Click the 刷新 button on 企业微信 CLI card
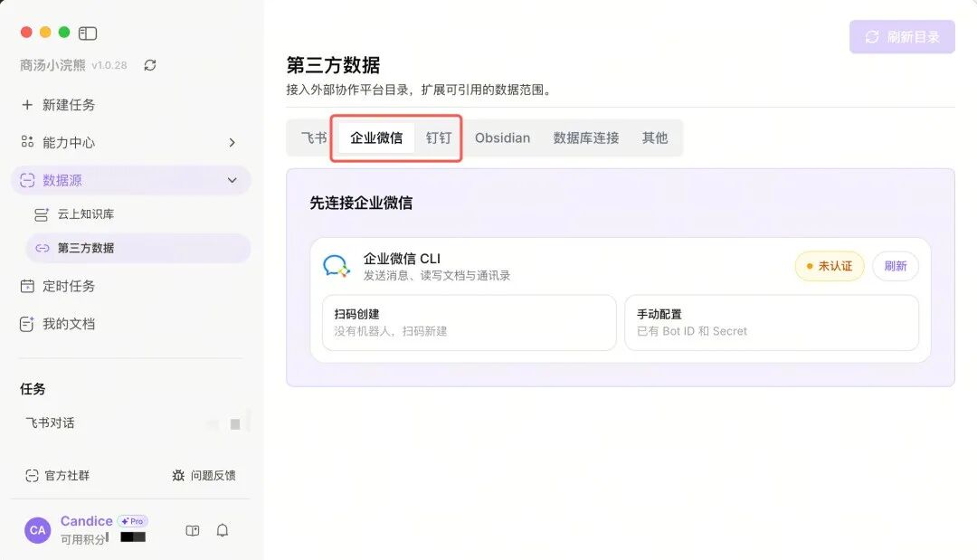The width and height of the screenshot is (977, 560). coord(896,266)
